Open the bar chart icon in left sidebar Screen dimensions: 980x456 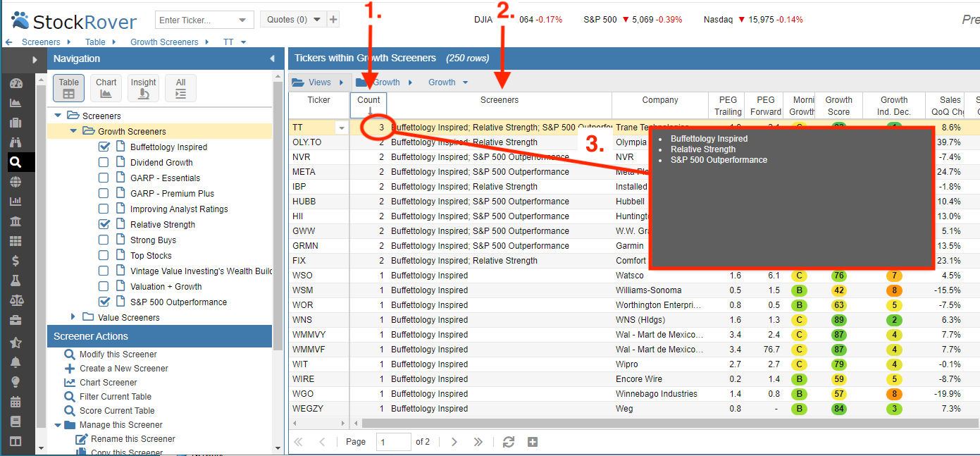coord(15,202)
